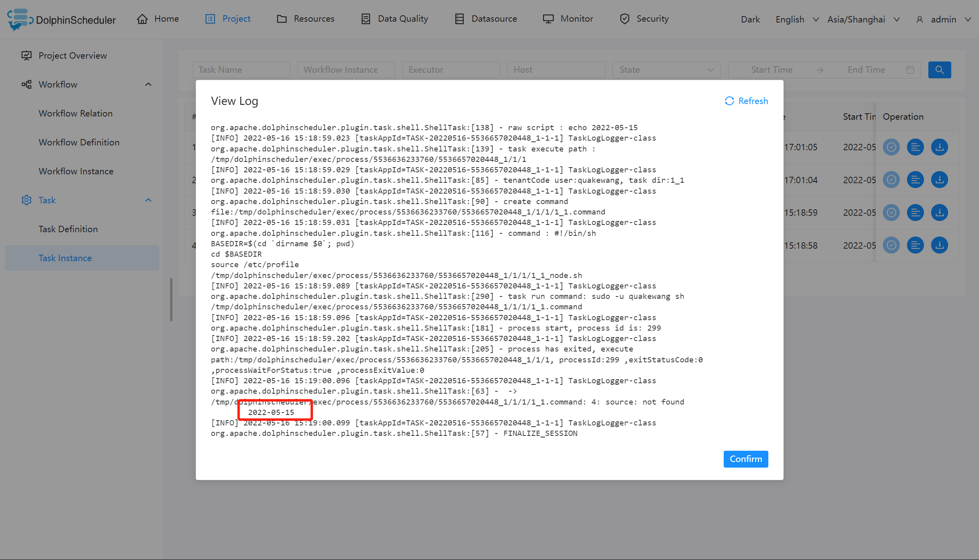The height and width of the screenshot is (560, 979).
Task: Collapse the Task section in the sidebar
Action: (148, 200)
